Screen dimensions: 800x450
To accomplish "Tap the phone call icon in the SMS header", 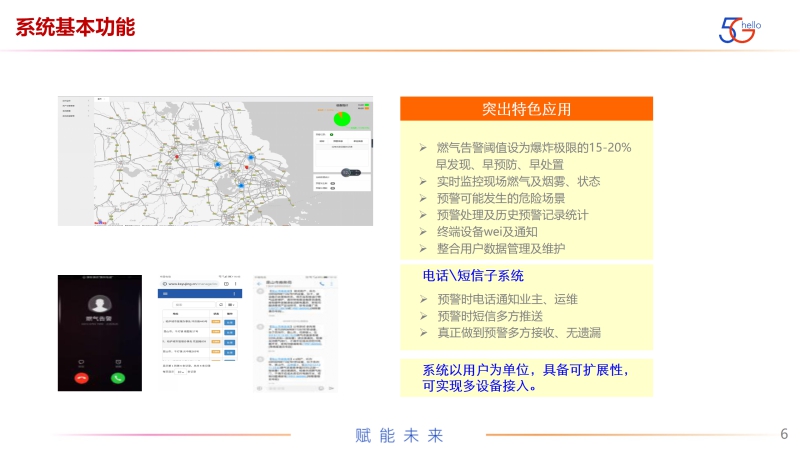I will point(321,284).
